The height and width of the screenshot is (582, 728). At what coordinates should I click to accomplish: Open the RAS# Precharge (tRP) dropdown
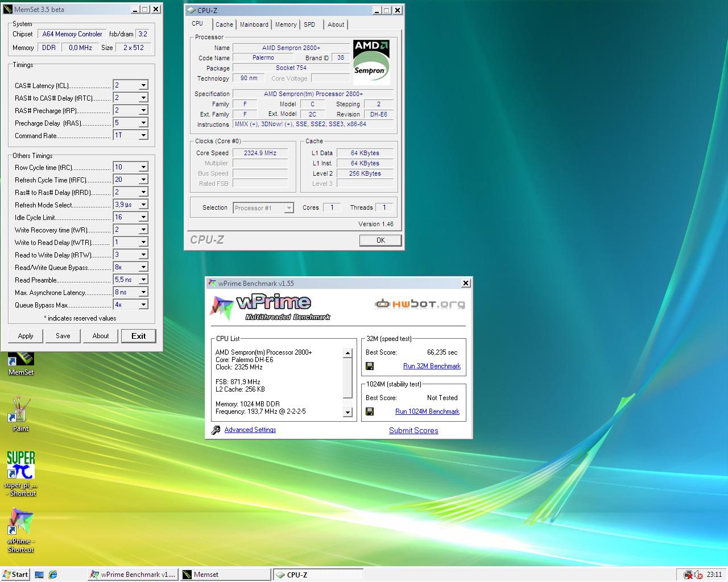(143, 110)
